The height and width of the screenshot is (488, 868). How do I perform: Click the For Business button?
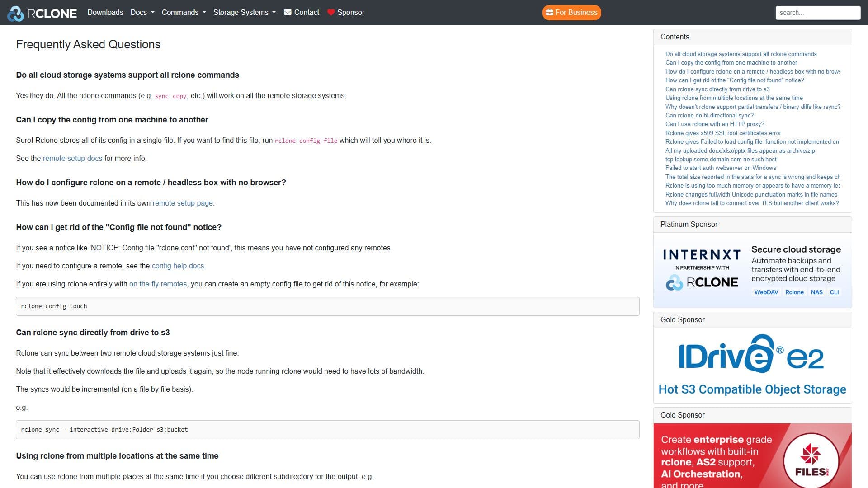(572, 12)
